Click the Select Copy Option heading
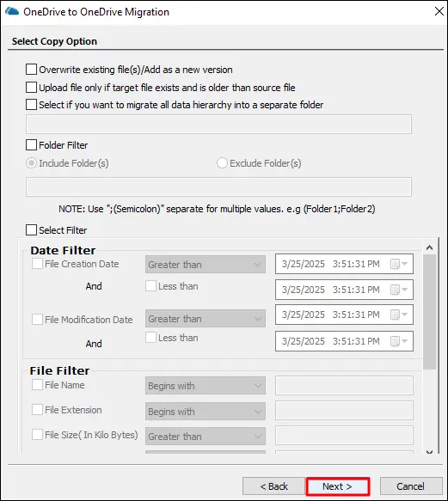Screen dimensions: 448x501 pyautogui.click(x=54, y=41)
